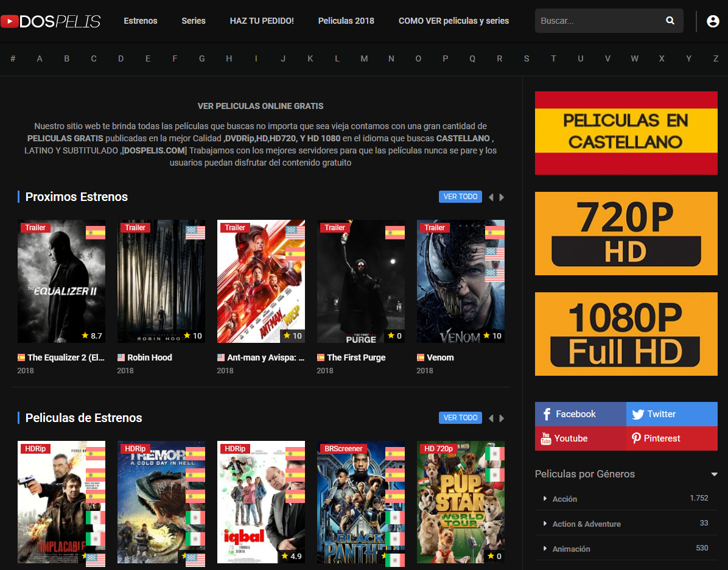This screenshot has height=570, width=728.
Task: Filter by the # symbol
Action: (x=13, y=58)
